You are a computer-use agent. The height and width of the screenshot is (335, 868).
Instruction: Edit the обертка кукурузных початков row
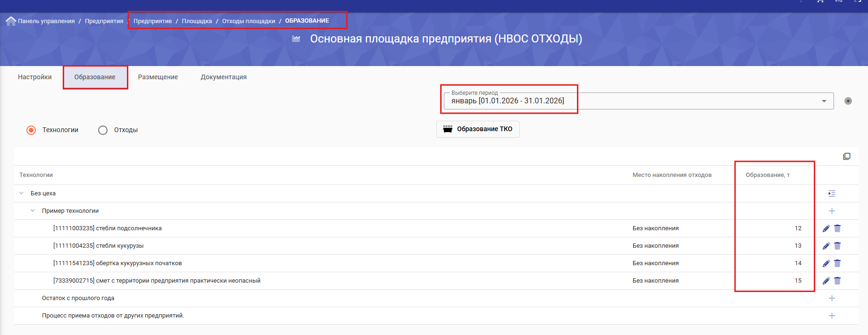(x=826, y=263)
